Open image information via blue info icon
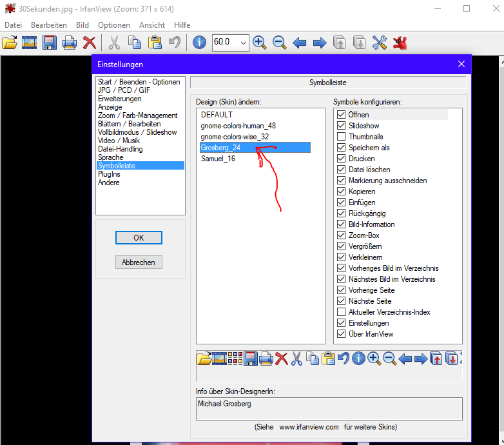Viewport: 504px width, 445px height. (x=199, y=43)
